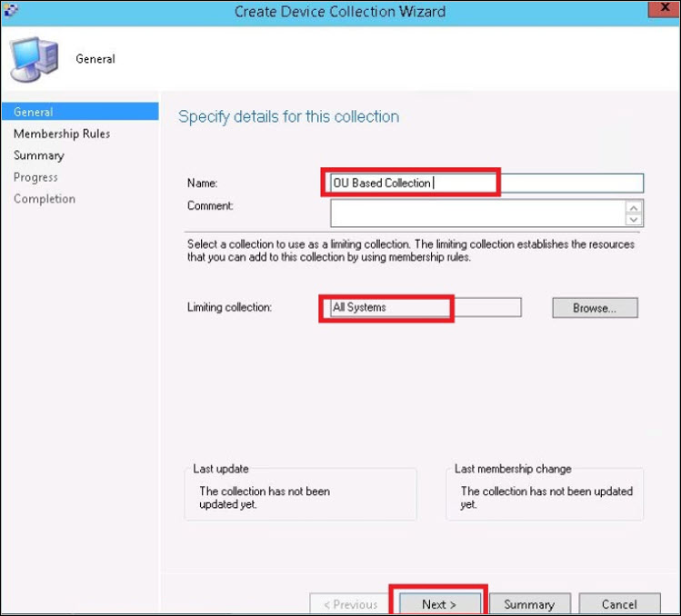Click the 'Create Device Collection Wizard' title
Screen dimensions: 681x616
coord(340,11)
